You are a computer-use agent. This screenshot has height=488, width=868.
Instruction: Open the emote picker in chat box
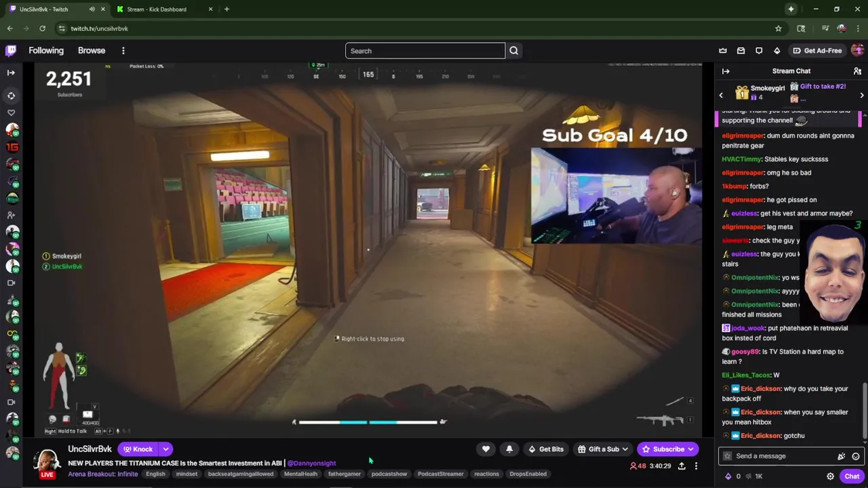tap(856, 456)
